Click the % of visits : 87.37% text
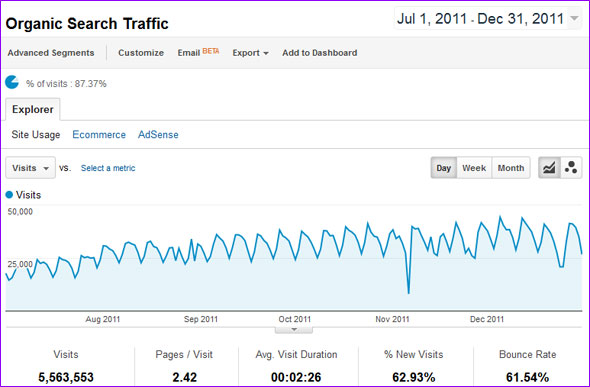Screen dimensions: 590x387 pyautogui.click(x=66, y=83)
